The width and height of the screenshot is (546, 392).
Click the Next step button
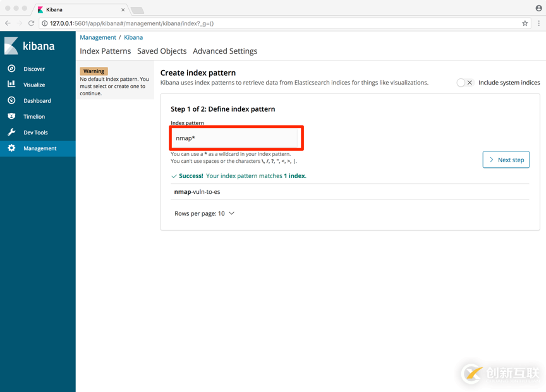point(506,160)
